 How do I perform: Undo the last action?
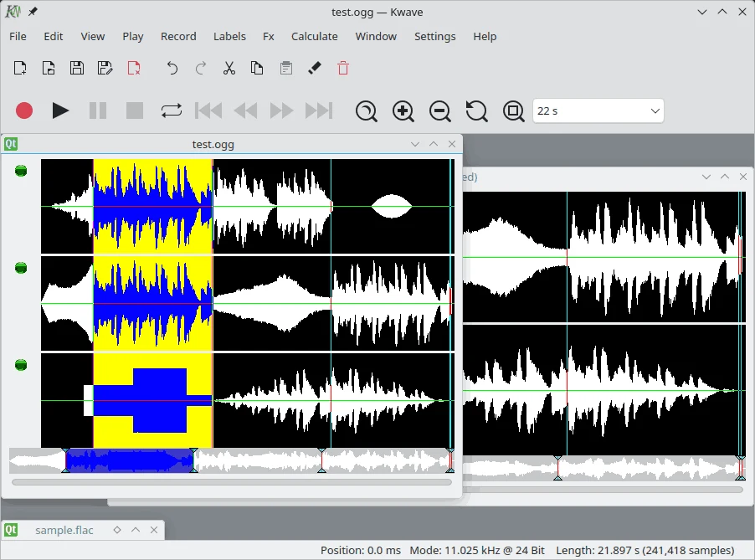pos(172,68)
